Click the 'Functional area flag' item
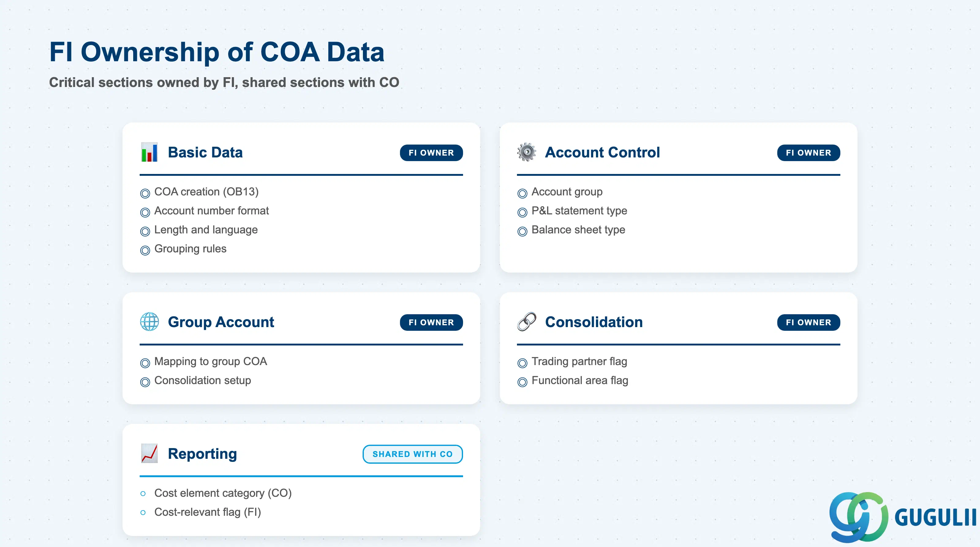This screenshot has width=980, height=547. click(x=580, y=380)
